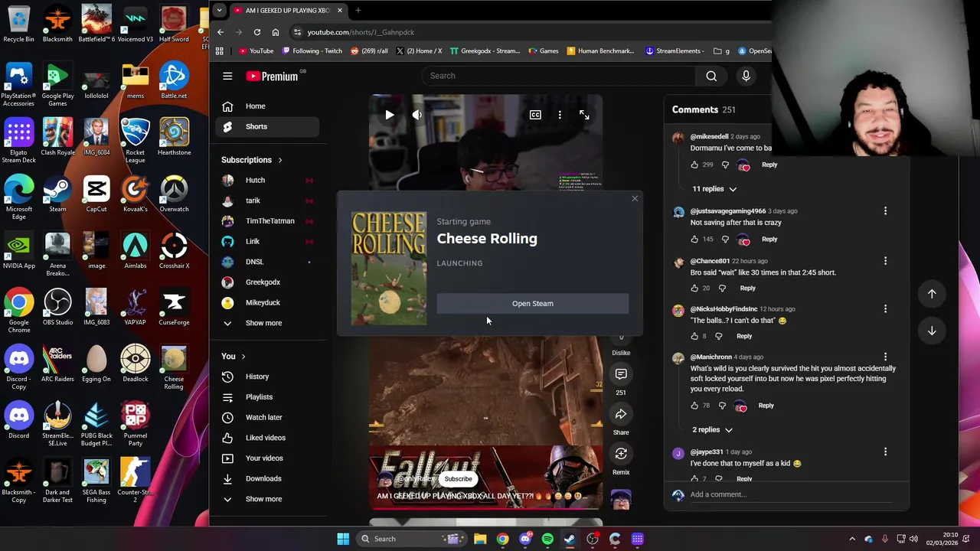Viewport: 980px width, 551px height.
Task: Click the browser address bar URL
Action: click(361, 32)
